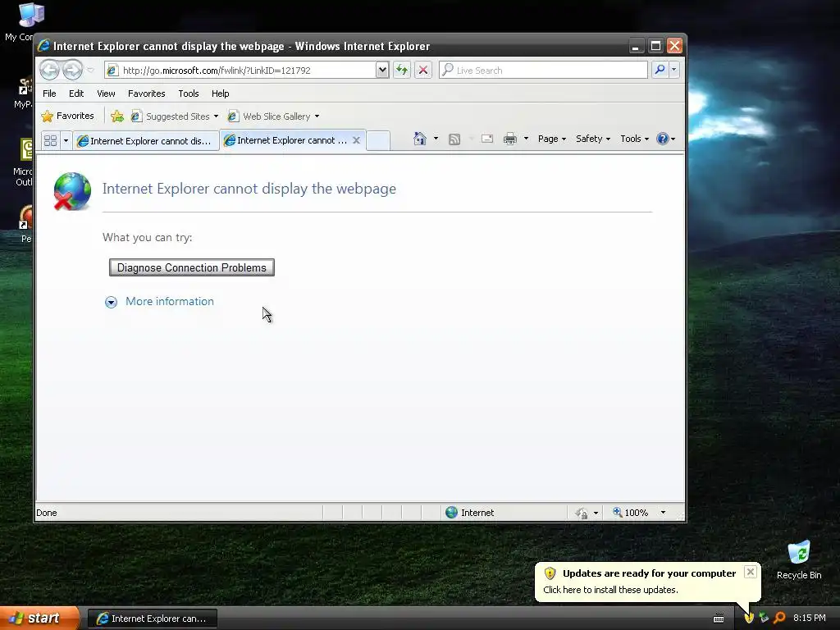Viewport: 840px width, 630px height.
Task: Open the search provider options dropdown
Action: tap(674, 70)
